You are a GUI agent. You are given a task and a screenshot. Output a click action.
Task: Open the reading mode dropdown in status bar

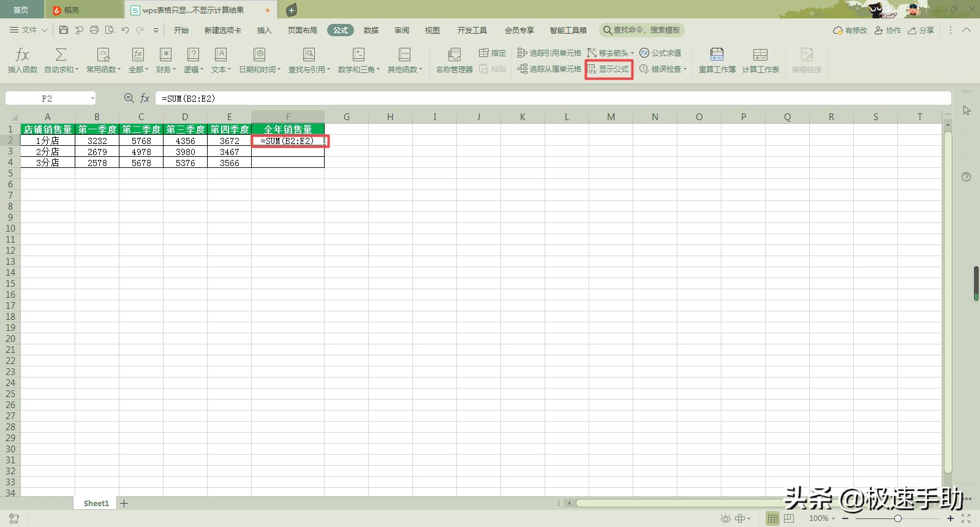click(743, 518)
